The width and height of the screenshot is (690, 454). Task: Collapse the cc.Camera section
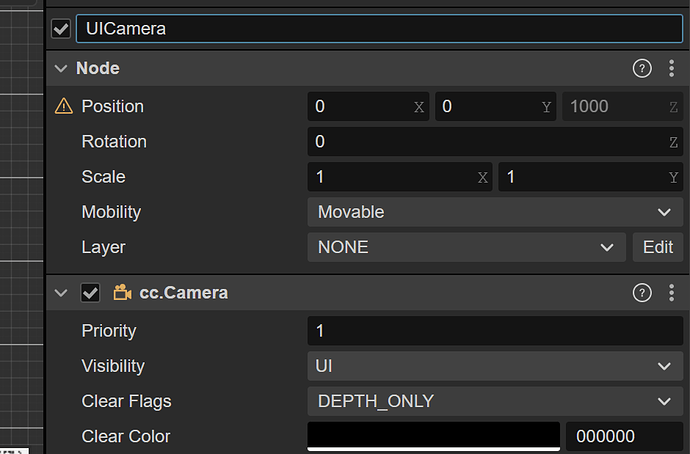pyautogui.click(x=61, y=293)
